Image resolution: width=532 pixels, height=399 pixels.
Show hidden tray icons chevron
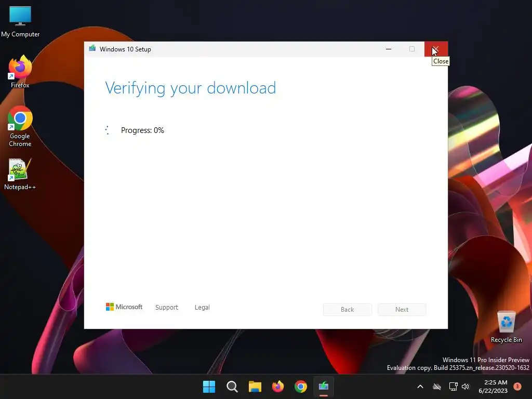point(420,387)
